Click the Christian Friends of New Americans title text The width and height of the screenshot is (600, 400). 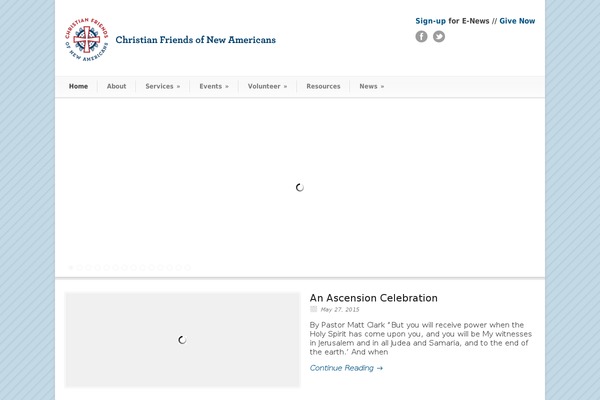pos(196,40)
